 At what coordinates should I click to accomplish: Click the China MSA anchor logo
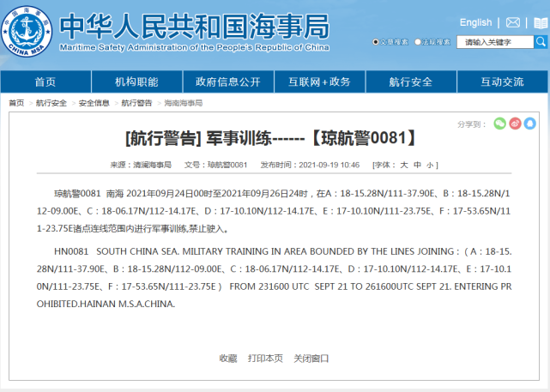pos(27,32)
